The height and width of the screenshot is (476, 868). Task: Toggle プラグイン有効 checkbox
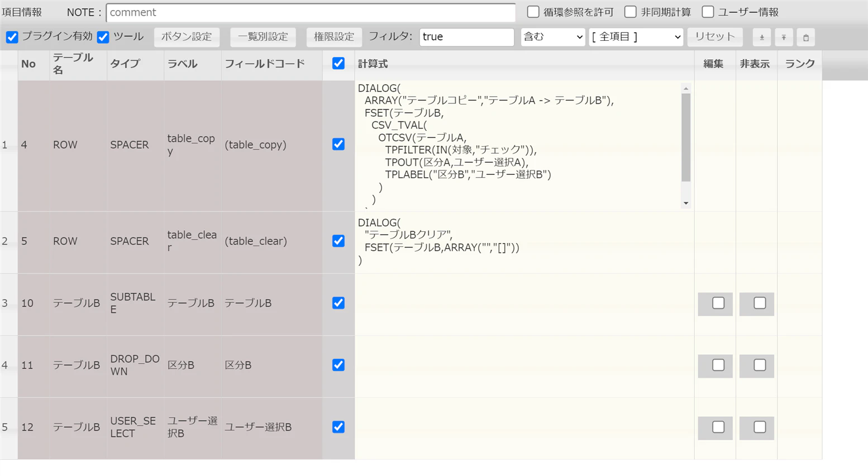(12, 37)
